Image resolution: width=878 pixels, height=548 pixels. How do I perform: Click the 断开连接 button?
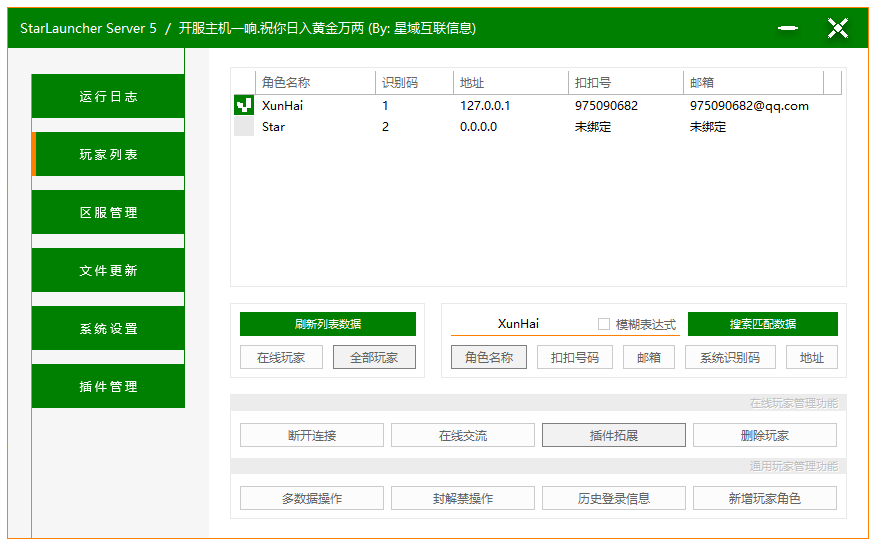(312, 435)
